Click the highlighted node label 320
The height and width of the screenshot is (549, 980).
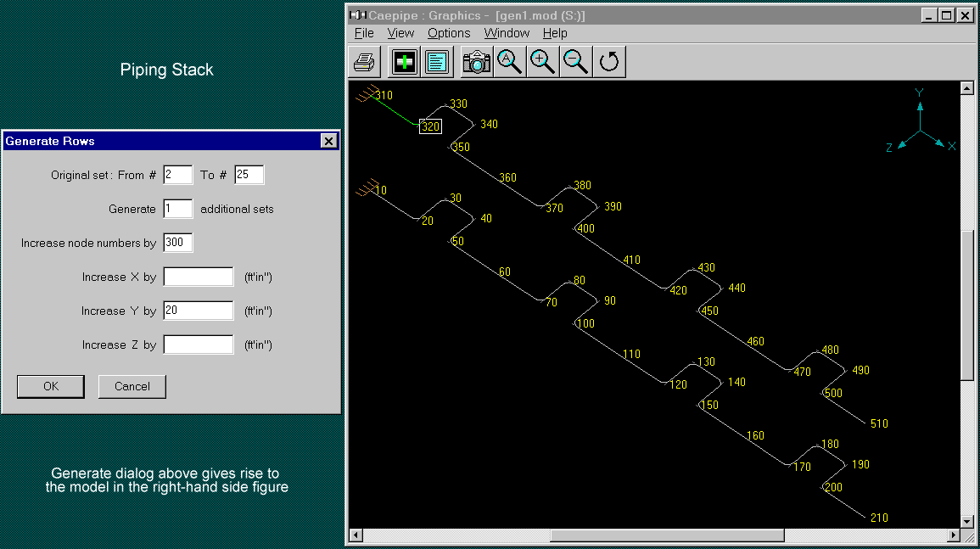tap(431, 126)
